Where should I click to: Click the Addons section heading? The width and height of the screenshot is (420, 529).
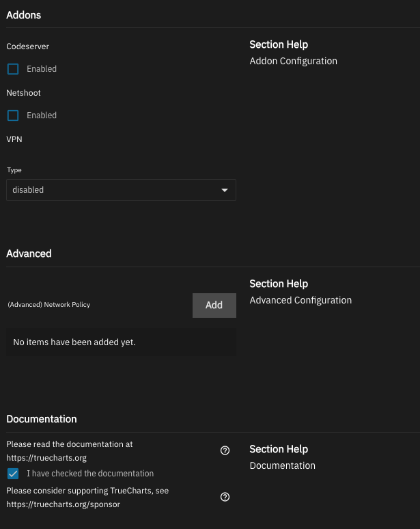click(x=24, y=15)
